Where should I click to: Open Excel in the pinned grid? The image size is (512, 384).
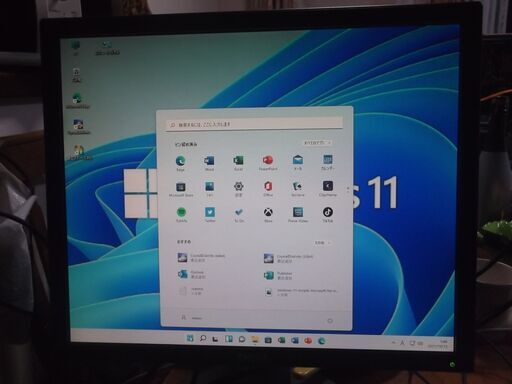coord(238,161)
